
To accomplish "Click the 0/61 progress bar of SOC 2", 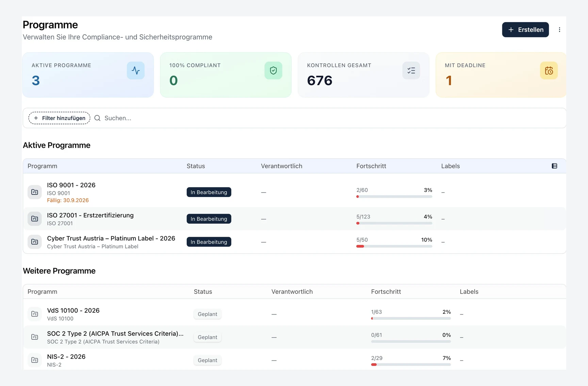I will (x=411, y=341).
